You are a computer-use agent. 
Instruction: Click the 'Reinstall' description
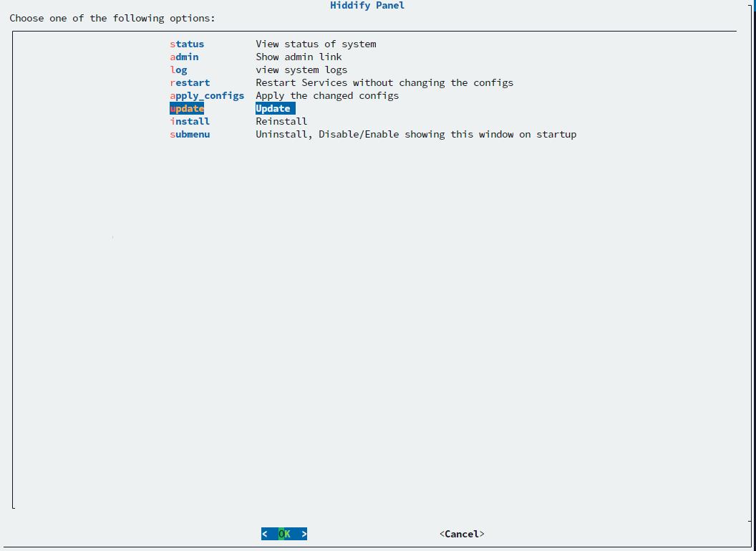coord(281,121)
